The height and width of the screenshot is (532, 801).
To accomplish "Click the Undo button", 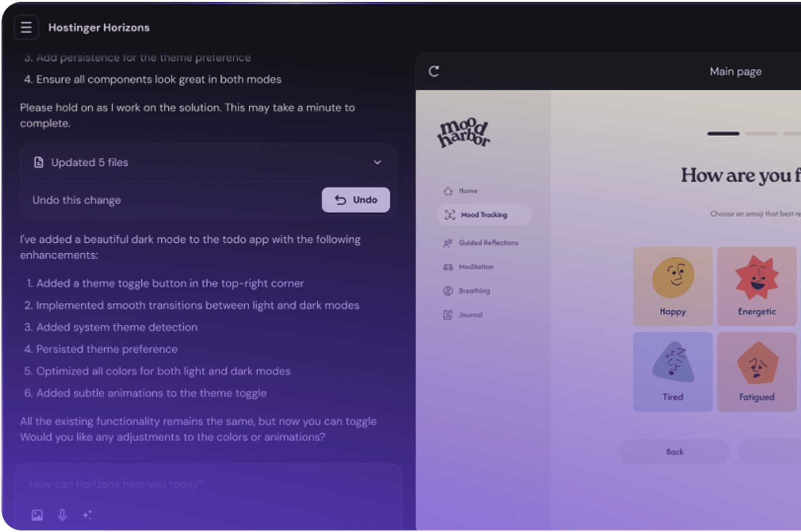I will pos(356,200).
